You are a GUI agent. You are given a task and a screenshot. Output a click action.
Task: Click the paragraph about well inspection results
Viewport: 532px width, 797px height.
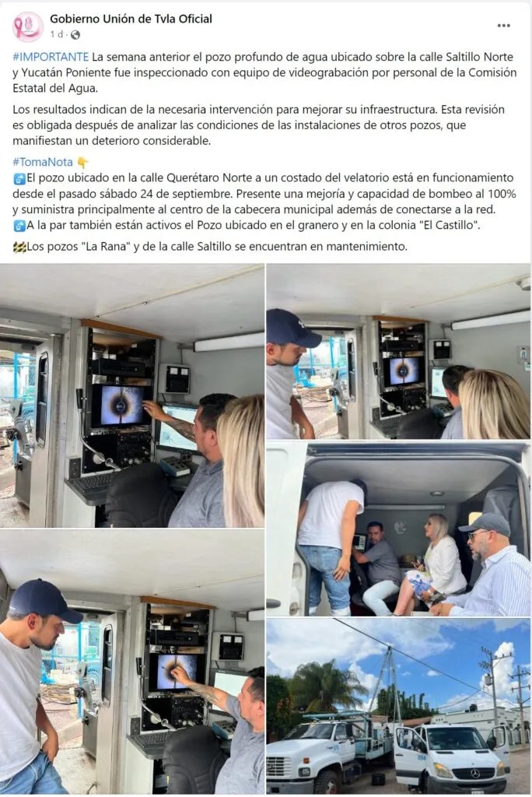click(x=259, y=125)
